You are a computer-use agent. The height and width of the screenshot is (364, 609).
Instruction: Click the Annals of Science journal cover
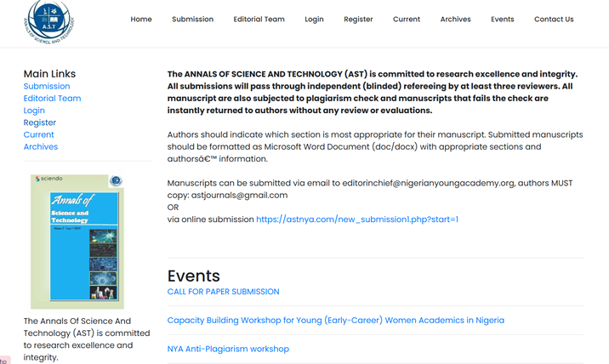click(x=77, y=242)
